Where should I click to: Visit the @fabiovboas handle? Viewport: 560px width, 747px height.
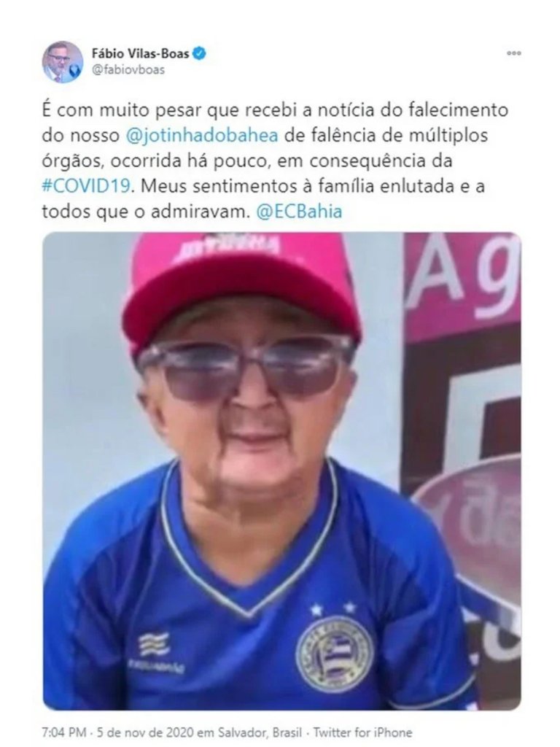[x=128, y=69]
